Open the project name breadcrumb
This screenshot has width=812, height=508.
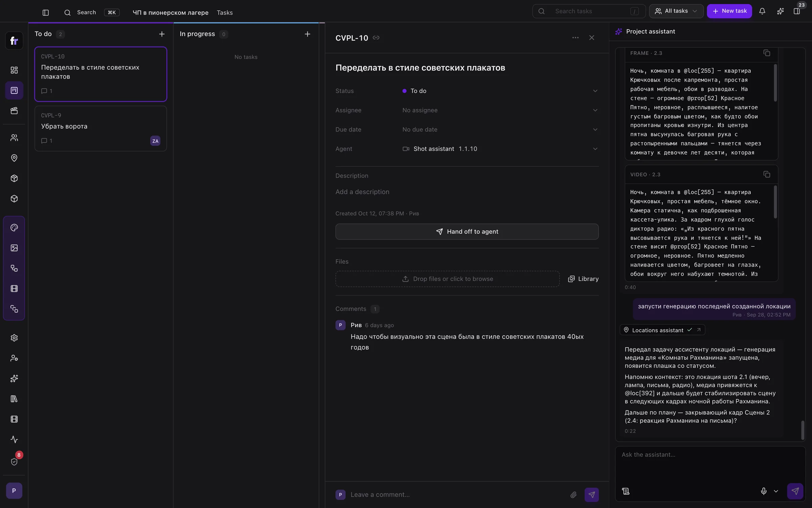170,13
